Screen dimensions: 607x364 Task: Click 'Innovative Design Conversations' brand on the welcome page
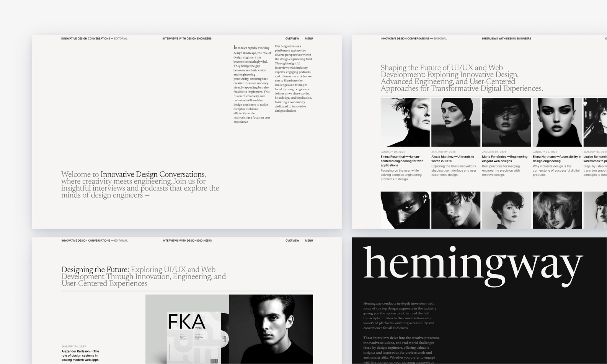[86, 39]
